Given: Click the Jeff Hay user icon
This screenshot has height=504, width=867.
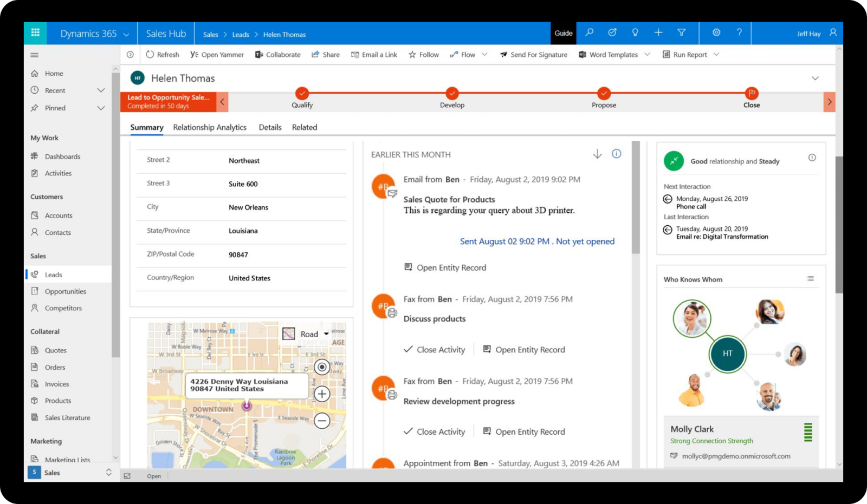Looking at the screenshot, I should coord(833,32).
